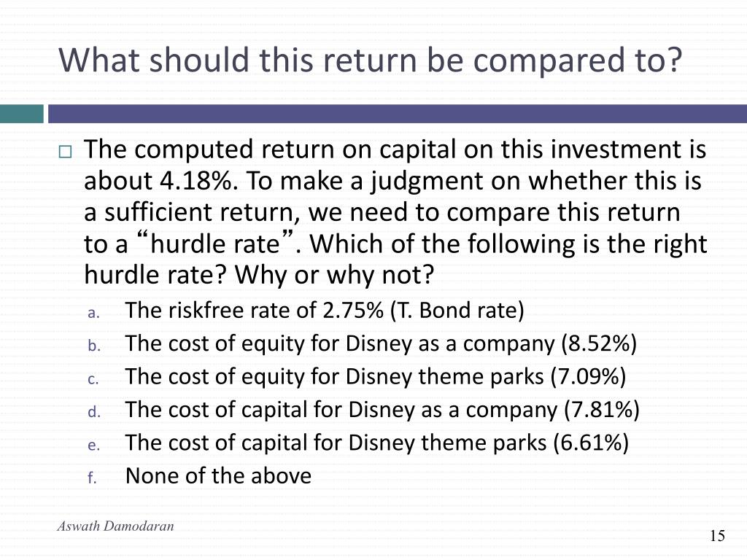The width and height of the screenshot is (747, 560).
Task: Select option c. theme parks equity 7.09%
Action: tap(376, 377)
